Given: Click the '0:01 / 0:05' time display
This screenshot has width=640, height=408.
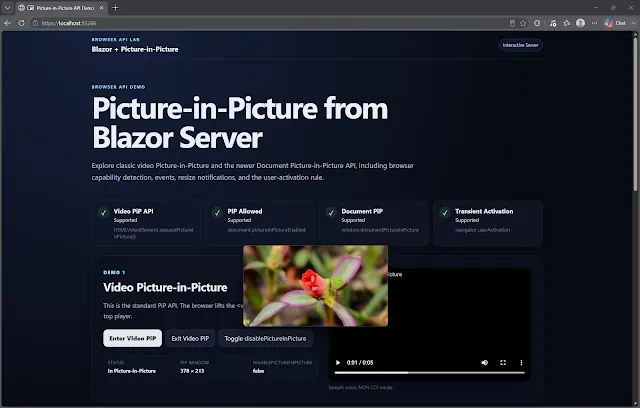Looking at the screenshot, I should pos(360,363).
